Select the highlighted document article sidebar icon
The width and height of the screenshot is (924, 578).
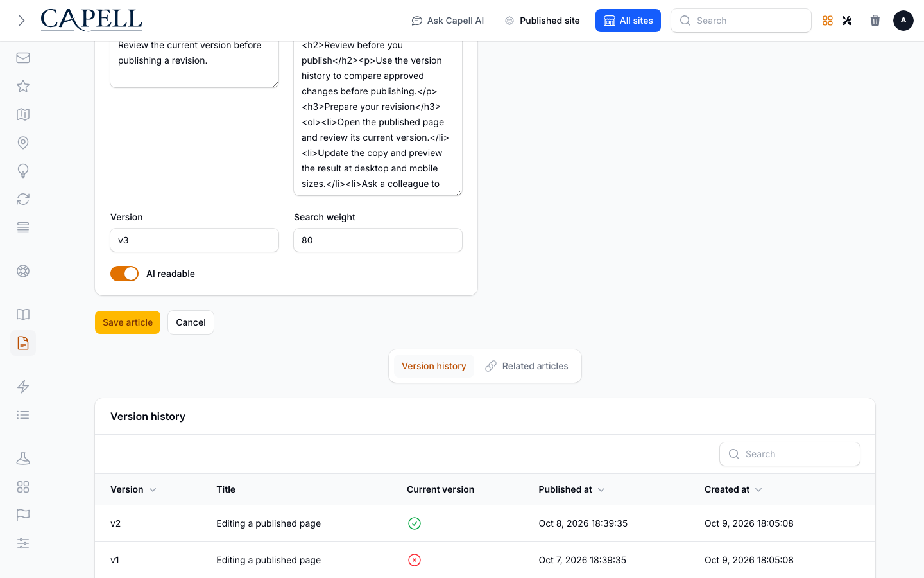23,343
